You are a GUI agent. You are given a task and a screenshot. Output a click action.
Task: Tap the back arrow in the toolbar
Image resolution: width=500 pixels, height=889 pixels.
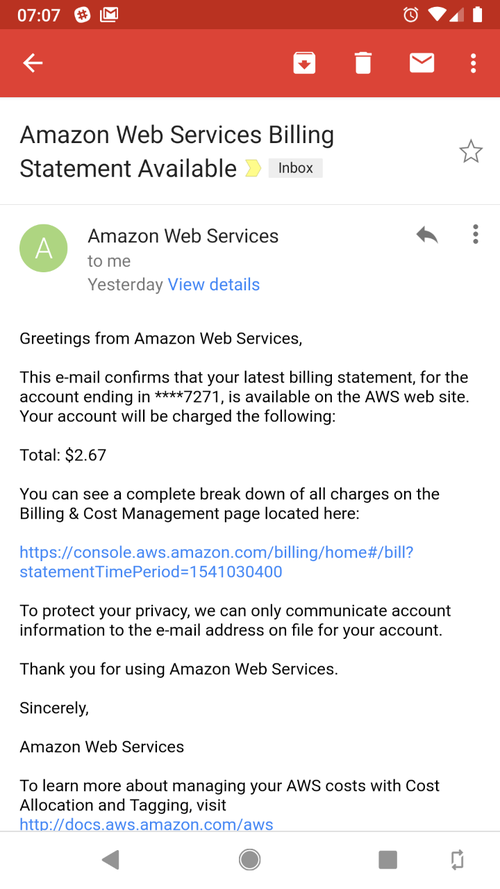pos(32,63)
